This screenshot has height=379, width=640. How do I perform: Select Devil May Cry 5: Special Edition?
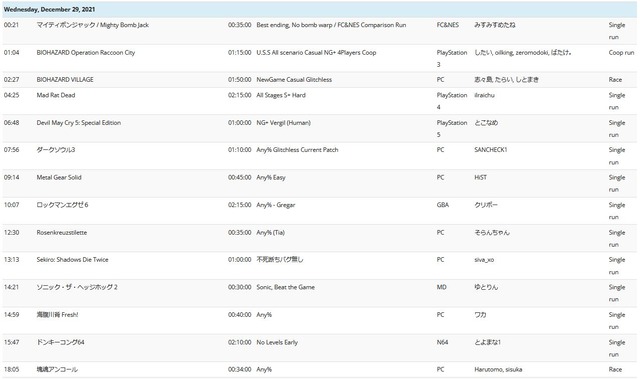[x=79, y=123]
